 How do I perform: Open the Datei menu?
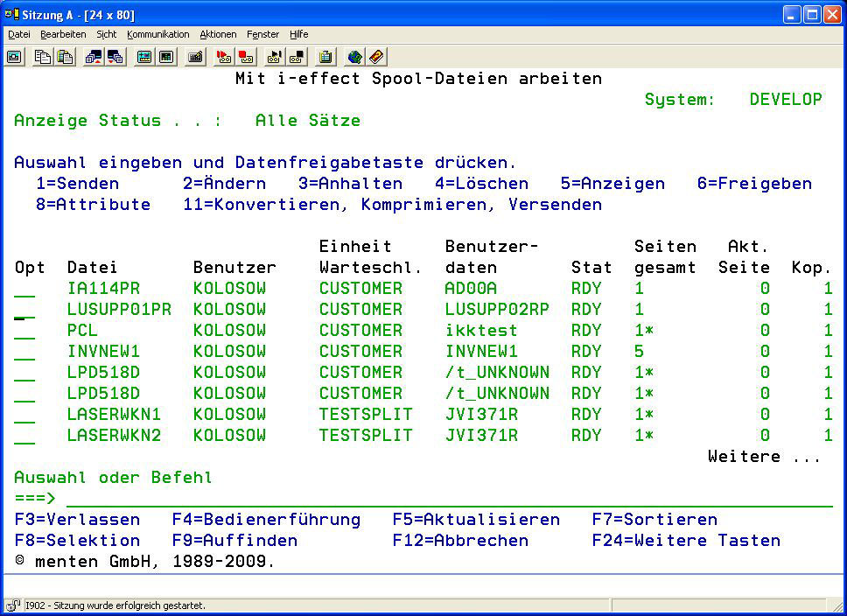pos(19,34)
